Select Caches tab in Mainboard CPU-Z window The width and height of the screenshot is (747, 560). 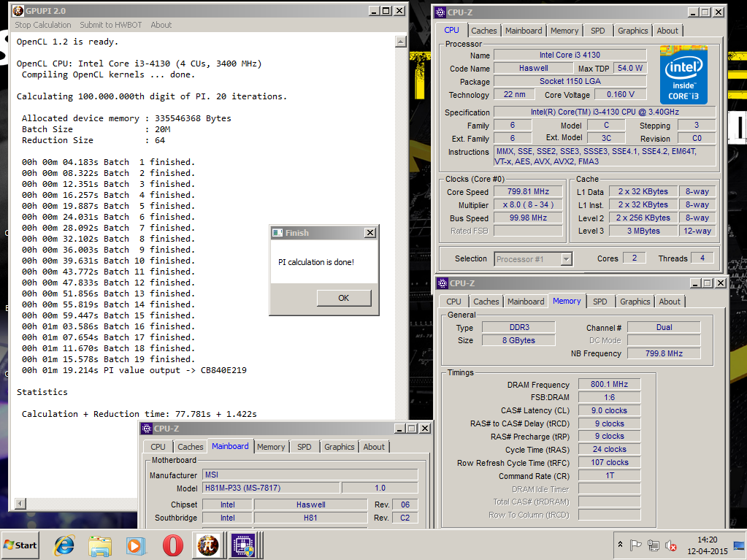coord(191,447)
